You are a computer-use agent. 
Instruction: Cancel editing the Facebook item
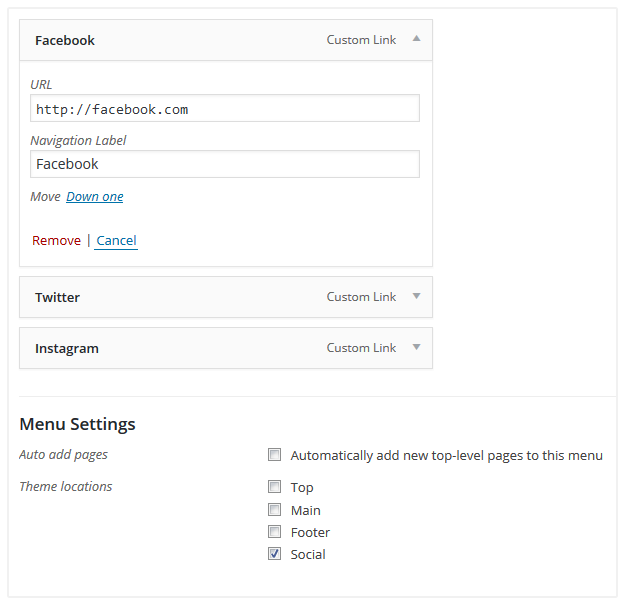pyautogui.click(x=116, y=241)
